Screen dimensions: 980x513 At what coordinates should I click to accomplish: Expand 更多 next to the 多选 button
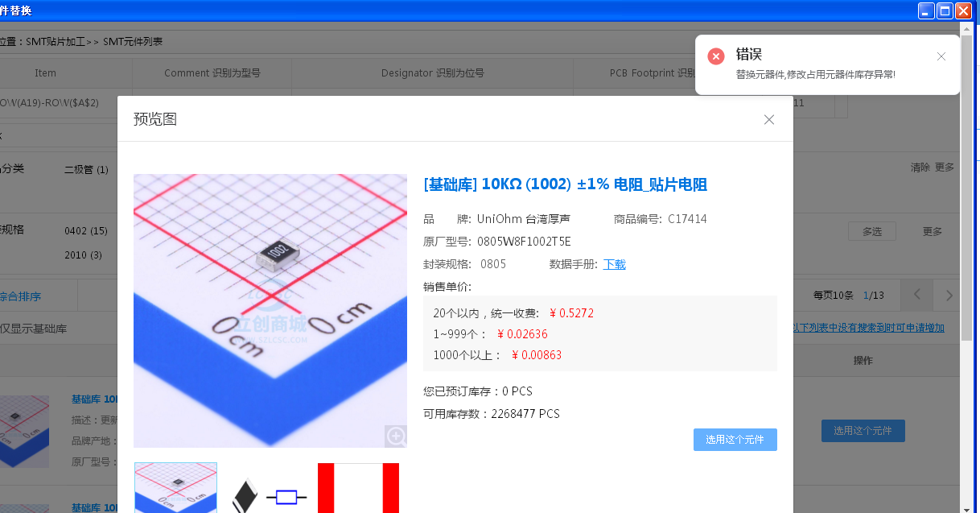coord(933,231)
